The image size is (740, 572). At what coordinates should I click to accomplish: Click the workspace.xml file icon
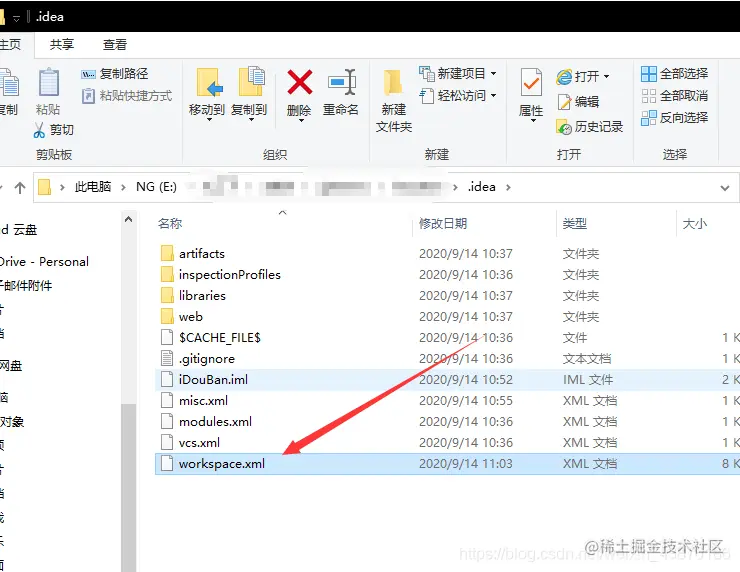point(167,463)
